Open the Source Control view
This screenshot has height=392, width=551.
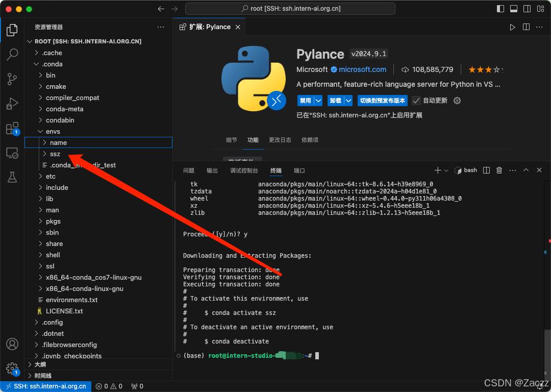click(x=12, y=79)
